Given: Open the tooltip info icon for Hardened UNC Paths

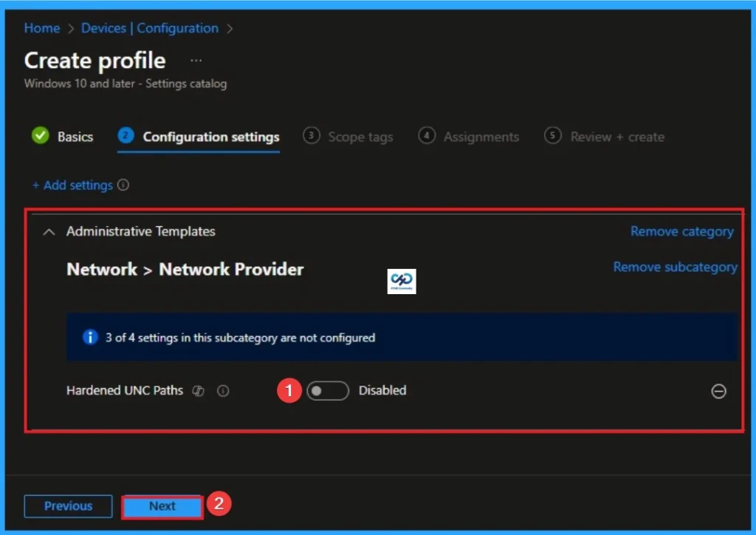Looking at the screenshot, I should click(x=222, y=391).
